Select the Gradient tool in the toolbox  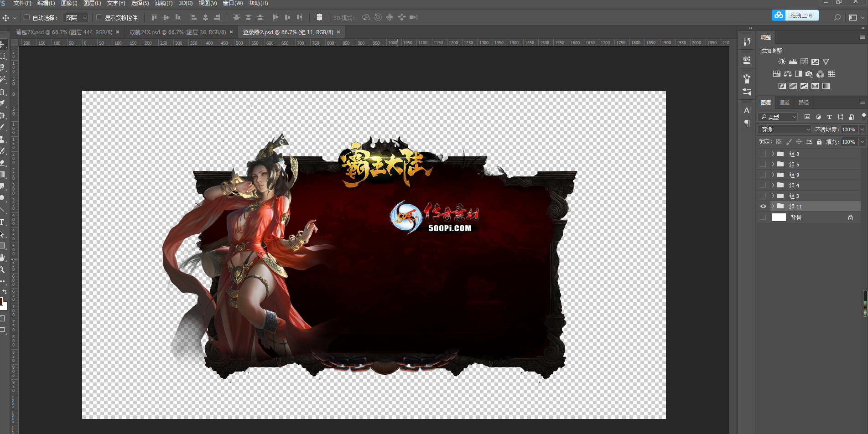(x=2, y=175)
